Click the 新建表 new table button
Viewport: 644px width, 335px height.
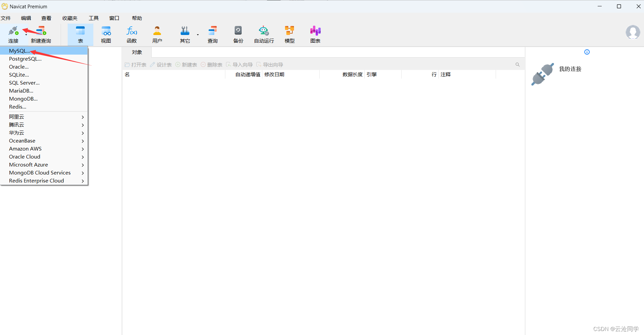click(186, 65)
